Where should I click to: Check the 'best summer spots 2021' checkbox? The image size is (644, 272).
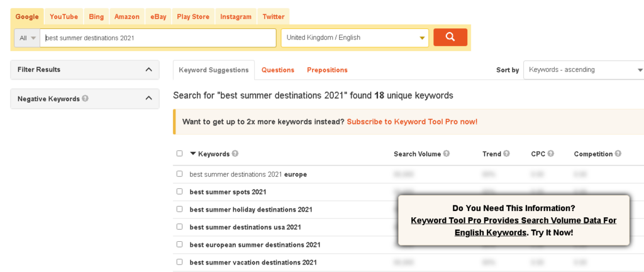180,191
